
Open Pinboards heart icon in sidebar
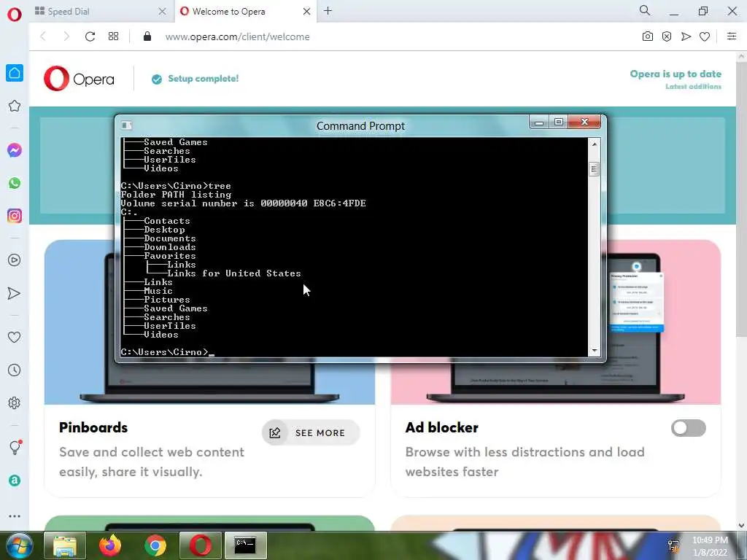[15, 337]
